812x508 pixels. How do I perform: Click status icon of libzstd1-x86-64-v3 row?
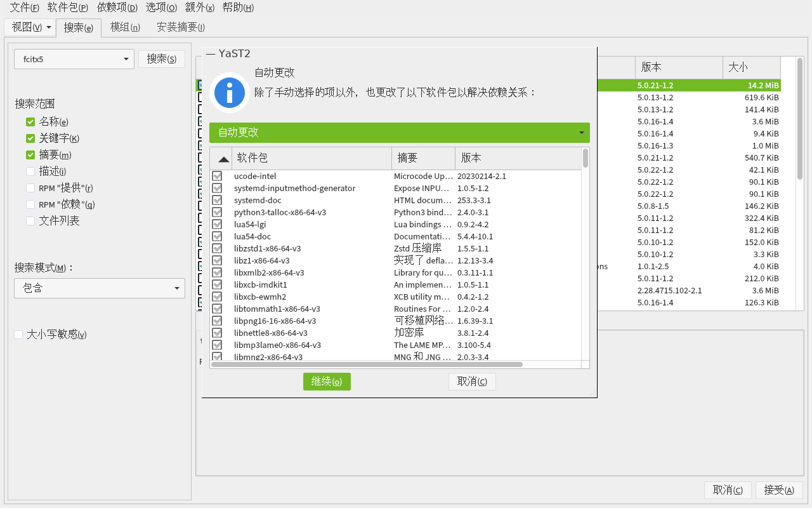(217, 248)
